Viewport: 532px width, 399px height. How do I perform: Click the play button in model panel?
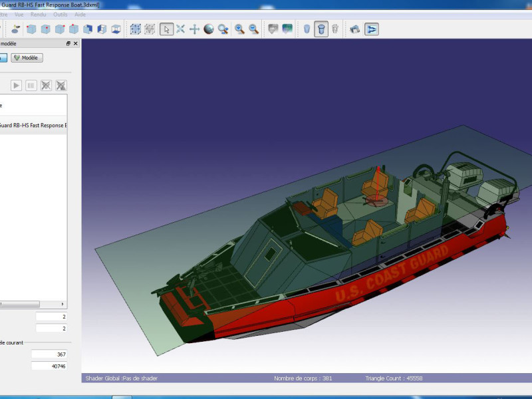(x=16, y=86)
